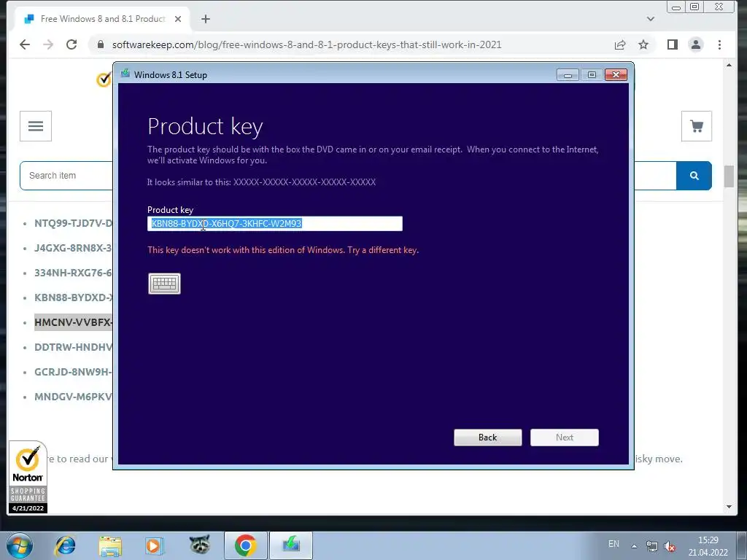Click Chrome's forward arrow

[x=48, y=44]
